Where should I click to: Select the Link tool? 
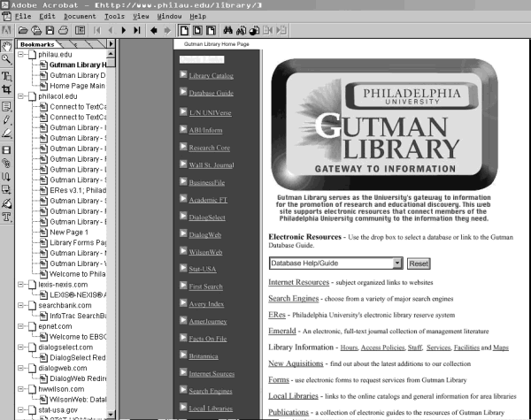click(x=6, y=163)
